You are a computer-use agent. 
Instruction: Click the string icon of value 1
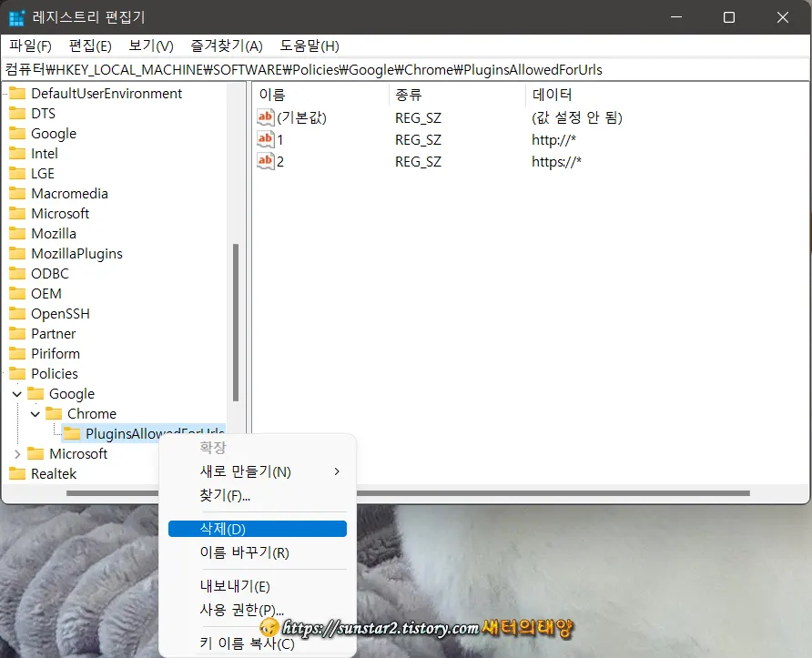click(265, 138)
